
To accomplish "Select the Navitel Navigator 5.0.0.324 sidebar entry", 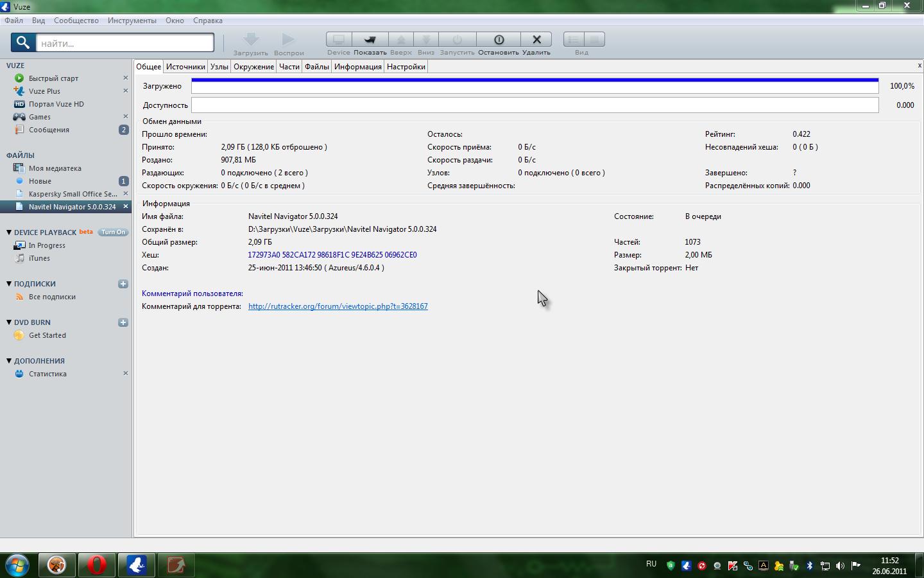I will click(x=73, y=207).
